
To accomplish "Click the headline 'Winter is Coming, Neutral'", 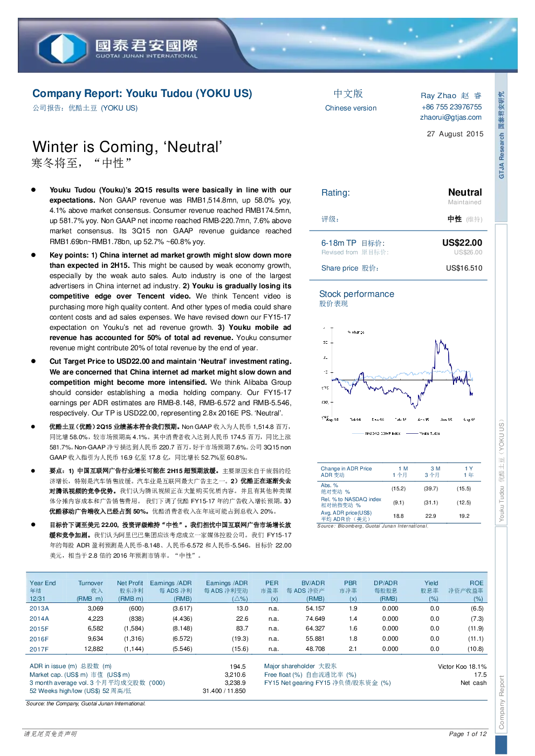I will pyautogui.click(x=127, y=147).
